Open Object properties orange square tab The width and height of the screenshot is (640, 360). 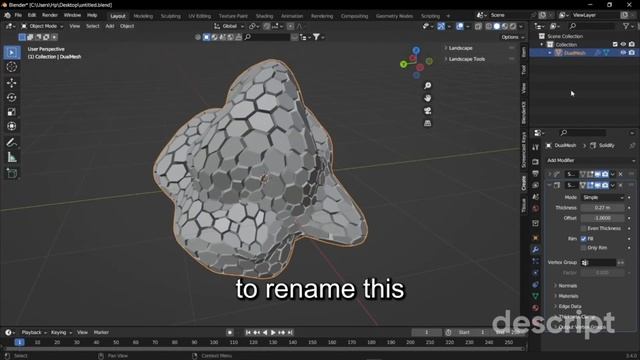click(x=536, y=238)
